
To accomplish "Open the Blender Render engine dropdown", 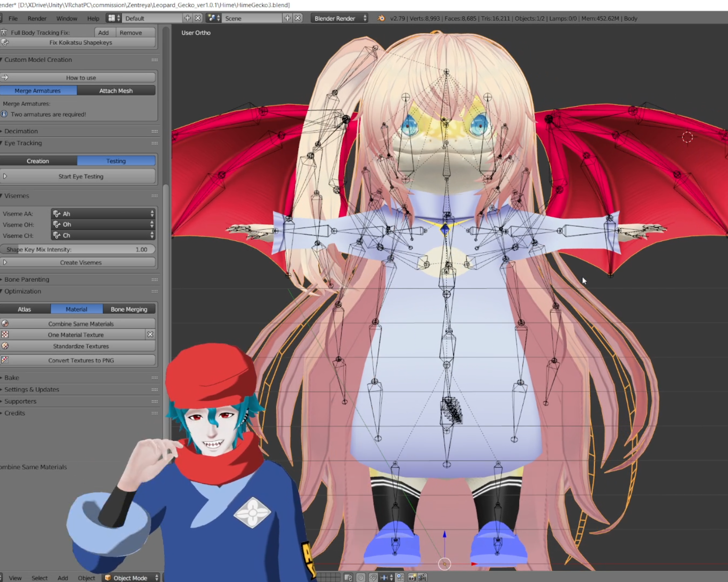I will coord(340,18).
